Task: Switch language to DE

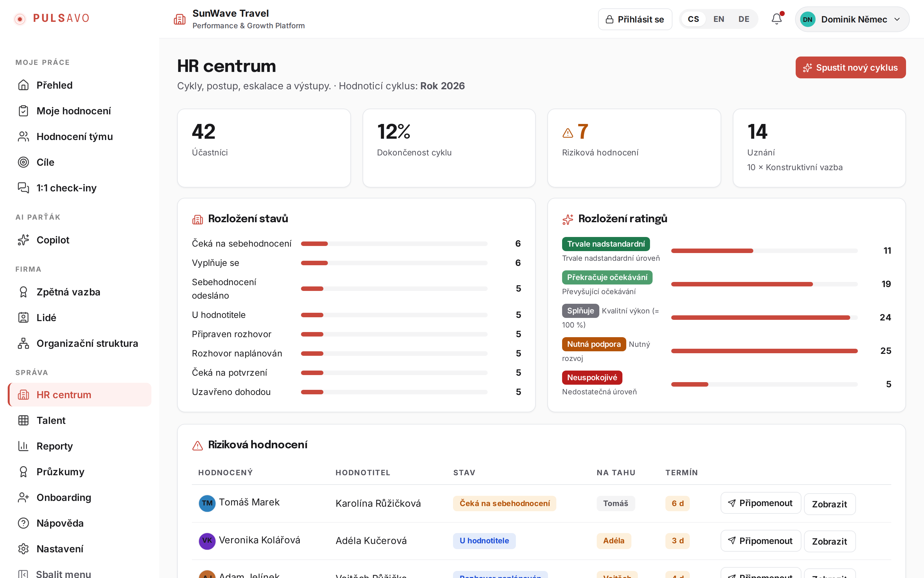Action: 744,19
